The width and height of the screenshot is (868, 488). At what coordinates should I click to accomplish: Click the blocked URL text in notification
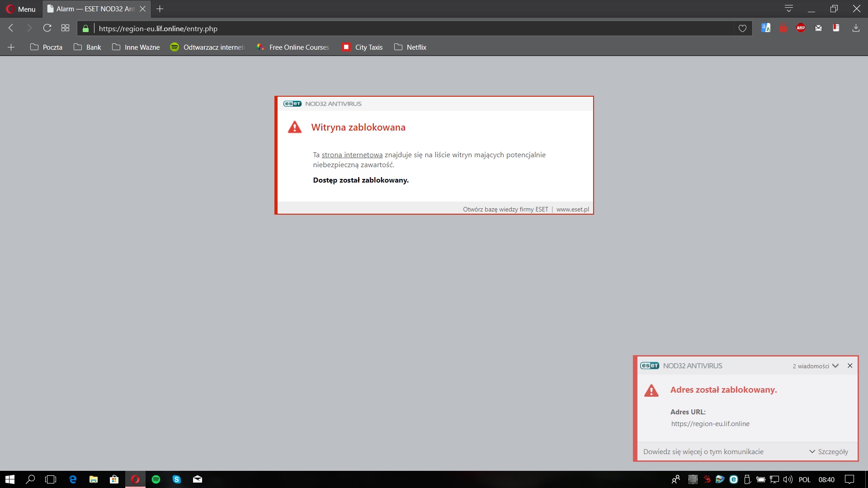click(x=710, y=423)
